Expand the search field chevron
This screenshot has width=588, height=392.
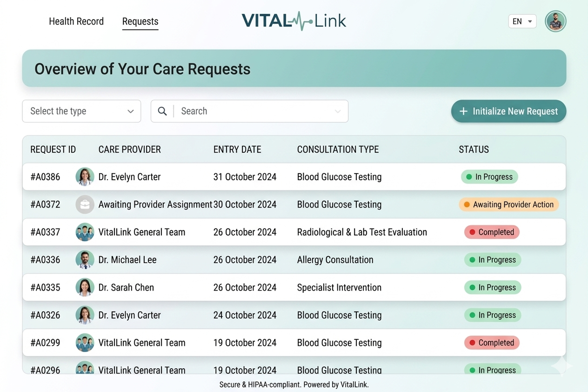point(338,111)
